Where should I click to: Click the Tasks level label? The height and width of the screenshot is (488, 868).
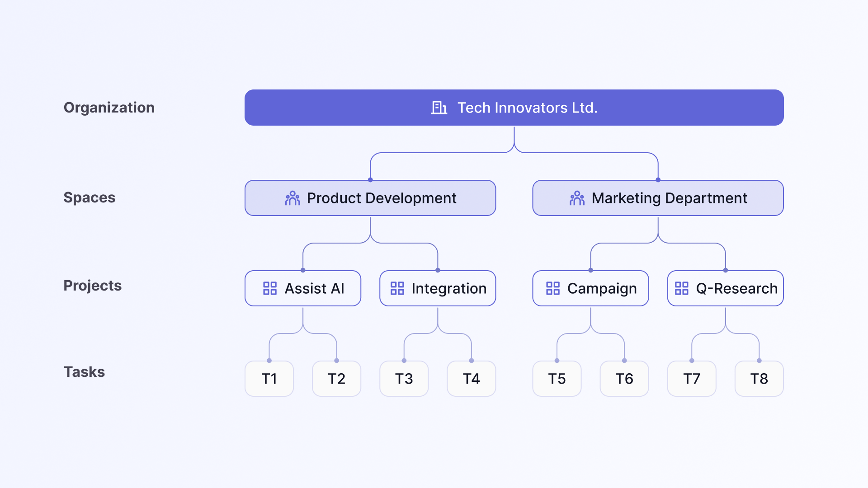[x=84, y=372]
